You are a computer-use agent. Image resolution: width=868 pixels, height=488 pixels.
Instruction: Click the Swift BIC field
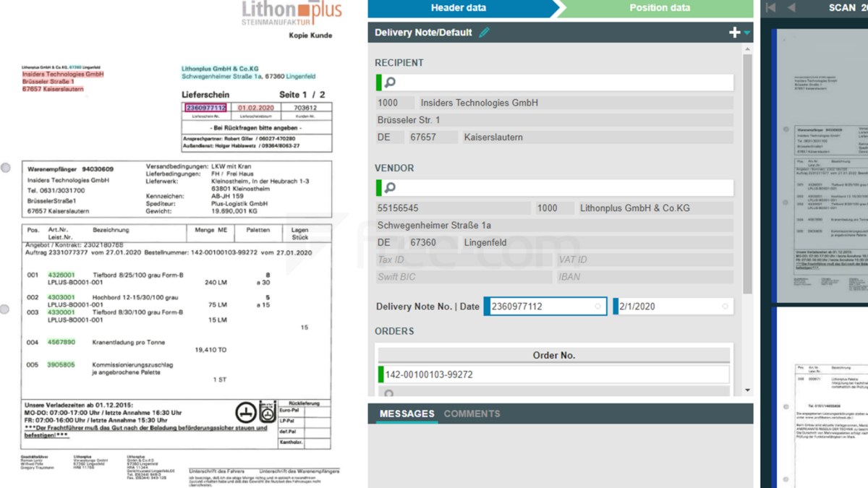click(464, 277)
